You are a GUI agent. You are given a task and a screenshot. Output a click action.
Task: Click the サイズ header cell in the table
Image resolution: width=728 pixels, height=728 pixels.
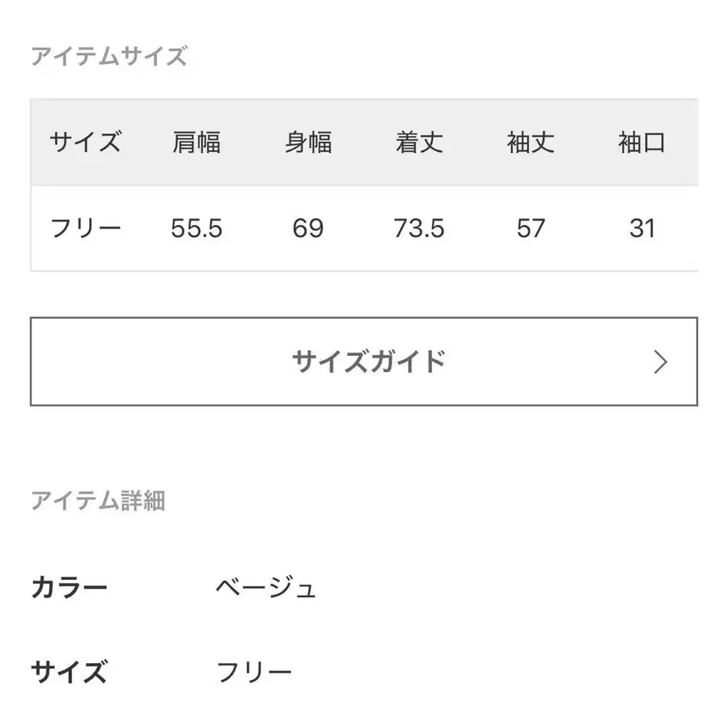tap(84, 143)
